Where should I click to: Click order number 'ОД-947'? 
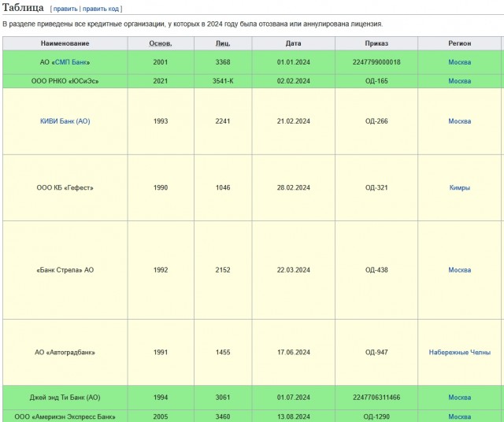coord(376,352)
